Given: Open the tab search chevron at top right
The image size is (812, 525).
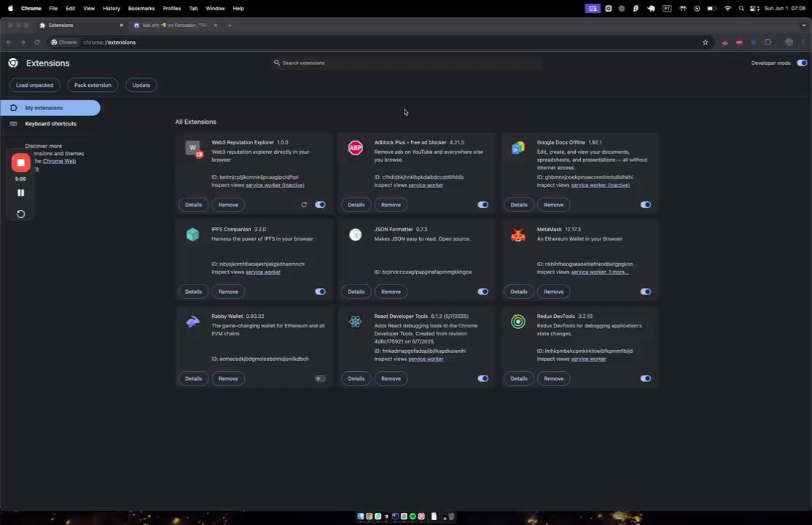Looking at the screenshot, I should [x=804, y=26].
